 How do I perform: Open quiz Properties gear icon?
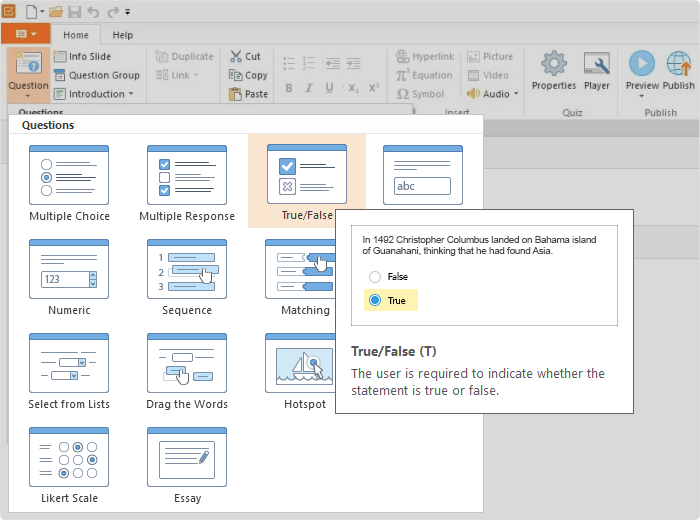pyautogui.click(x=554, y=70)
